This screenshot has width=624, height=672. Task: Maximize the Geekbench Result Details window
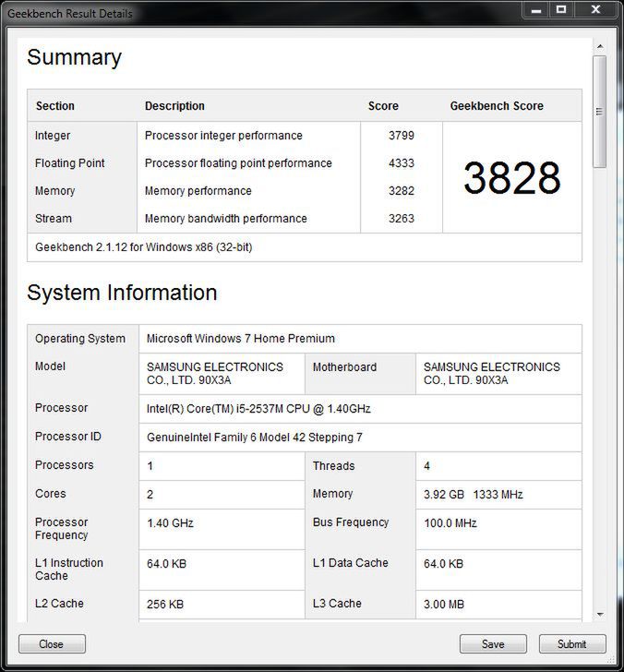point(561,10)
